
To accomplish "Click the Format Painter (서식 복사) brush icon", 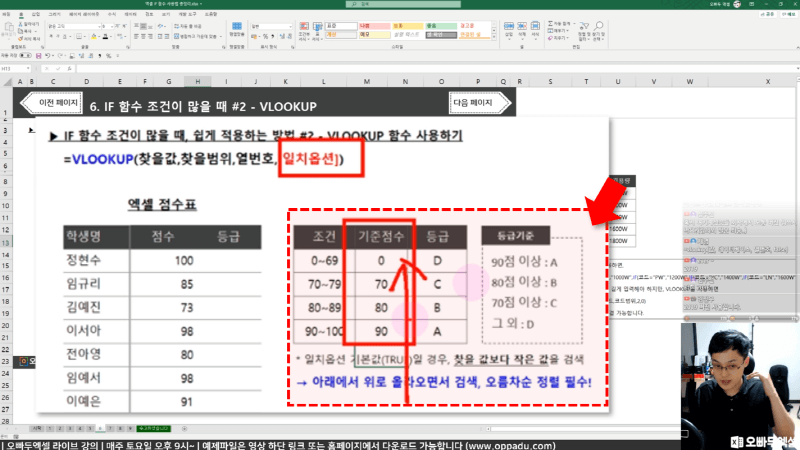I will tap(20, 38).
